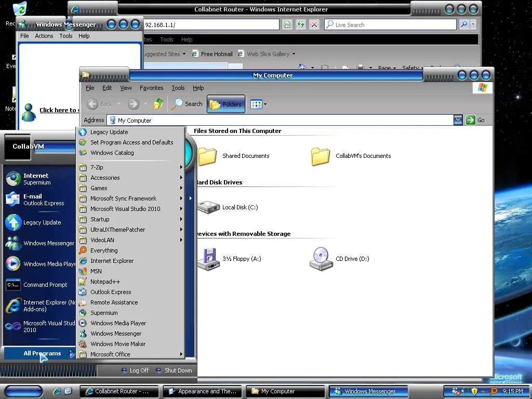
Task: Click the Stop button in Internet Explorer
Action: pyautogui.click(x=314, y=24)
